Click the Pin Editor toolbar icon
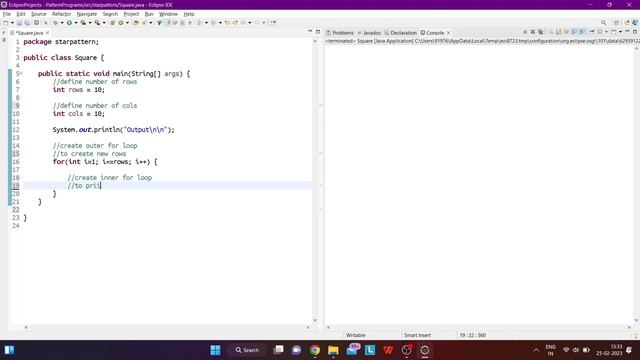The height and width of the screenshot is (360, 640). click(273, 23)
